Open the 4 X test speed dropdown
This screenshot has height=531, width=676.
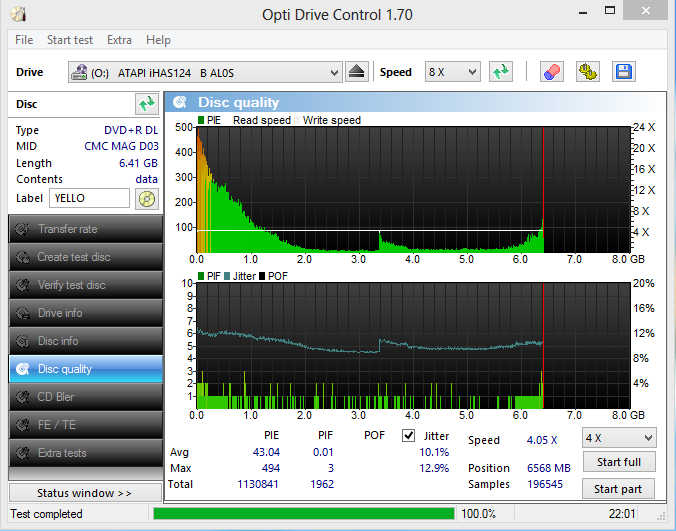(619, 438)
